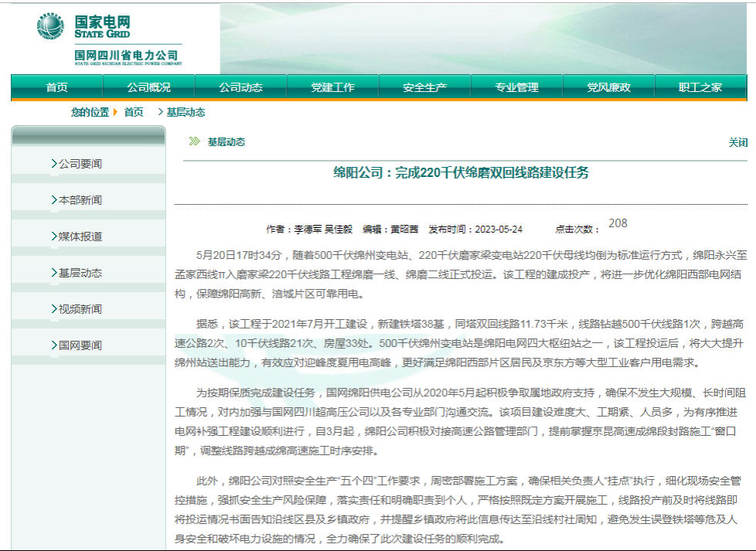Open the 公司概况 navigation tab
This screenshot has height=551, width=756.
[x=148, y=87]
